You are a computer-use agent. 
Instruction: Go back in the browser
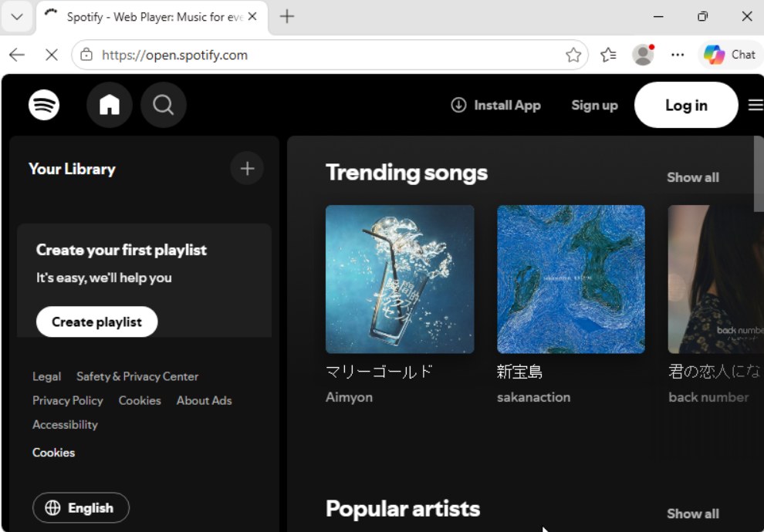tap(17, 55)
